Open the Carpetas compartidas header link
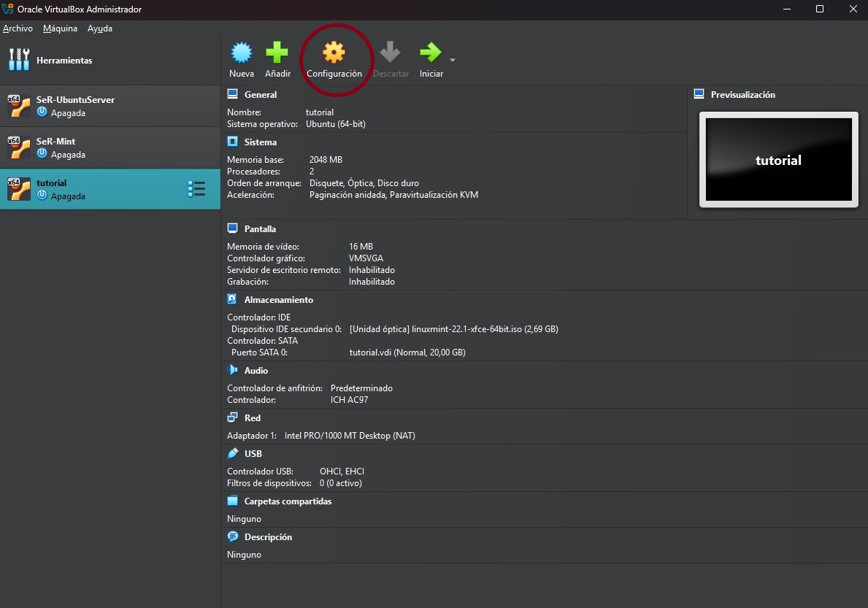 288,501
